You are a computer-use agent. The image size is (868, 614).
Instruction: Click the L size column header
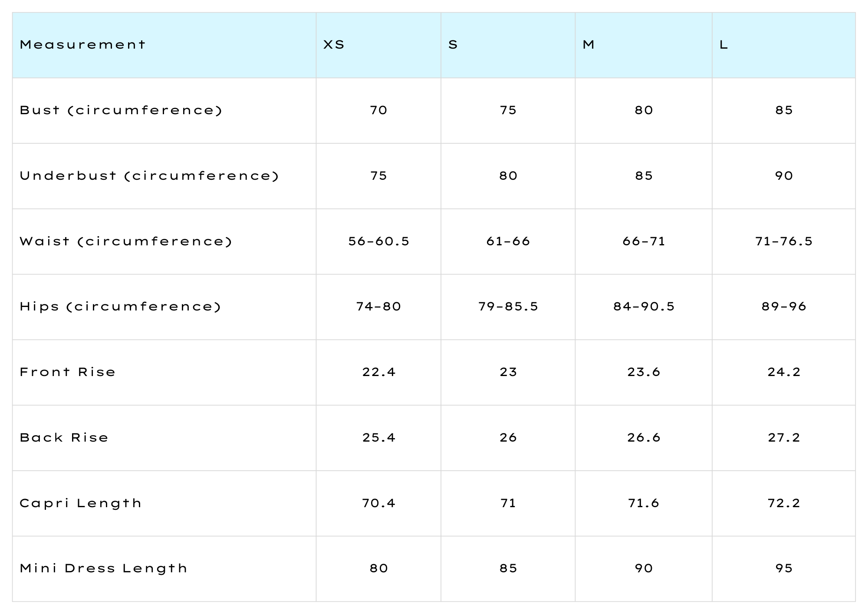point(723,45)
